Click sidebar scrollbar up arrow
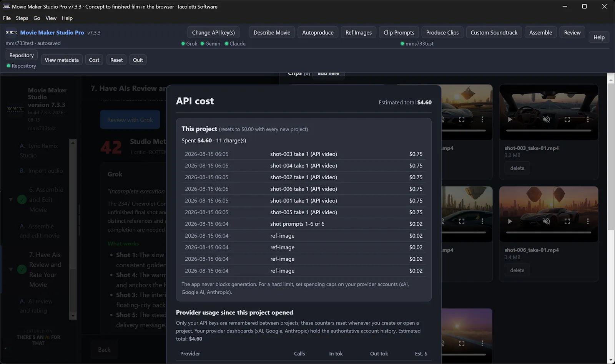Image resolution: width=615 pixels, height=364 pixels. click(73, 142)
